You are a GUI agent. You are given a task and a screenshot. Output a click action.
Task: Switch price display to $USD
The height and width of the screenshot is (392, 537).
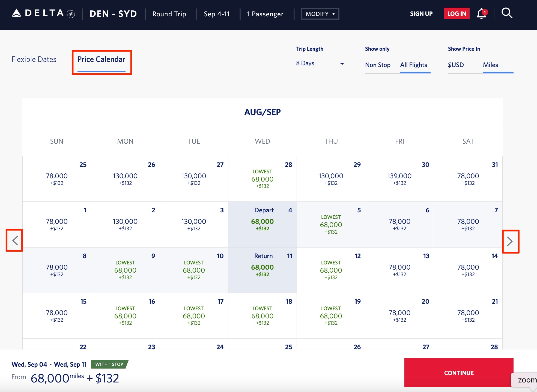pyautogui.click(x=455, y=65)
